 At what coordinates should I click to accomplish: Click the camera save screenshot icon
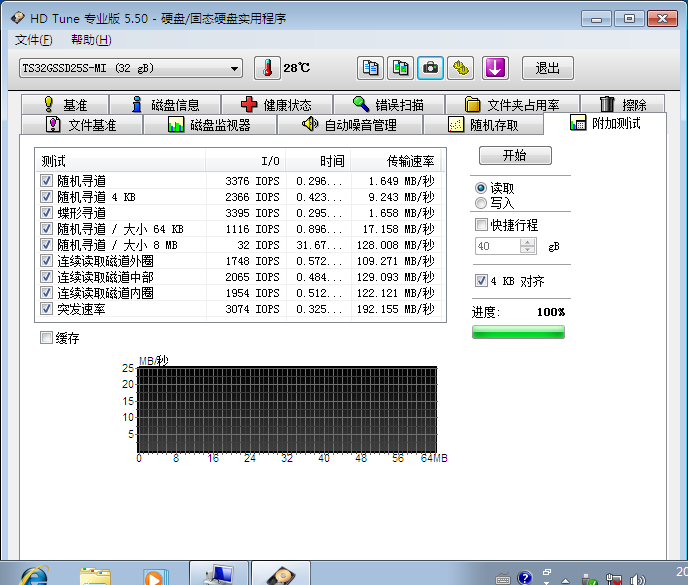coord(430,68)
